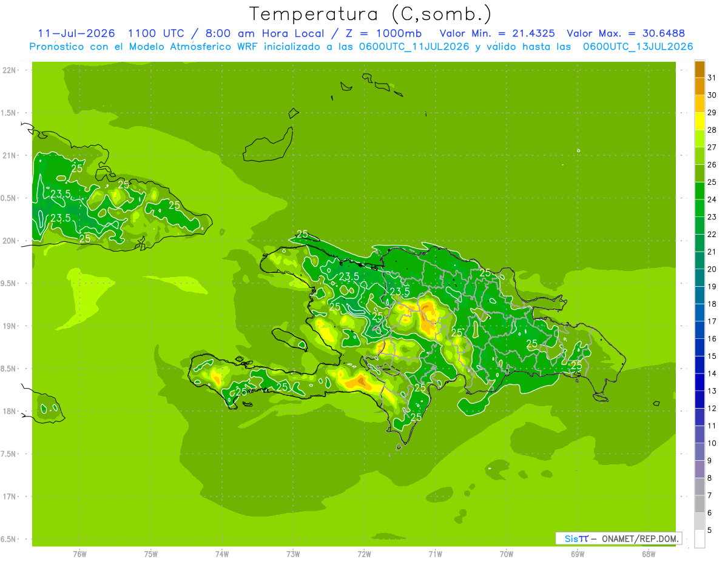Image resolution: width=728 pixels, height=562 pixels.
Task: Click the "19N" latitude axis label
Action: click(x=10, y=326)
